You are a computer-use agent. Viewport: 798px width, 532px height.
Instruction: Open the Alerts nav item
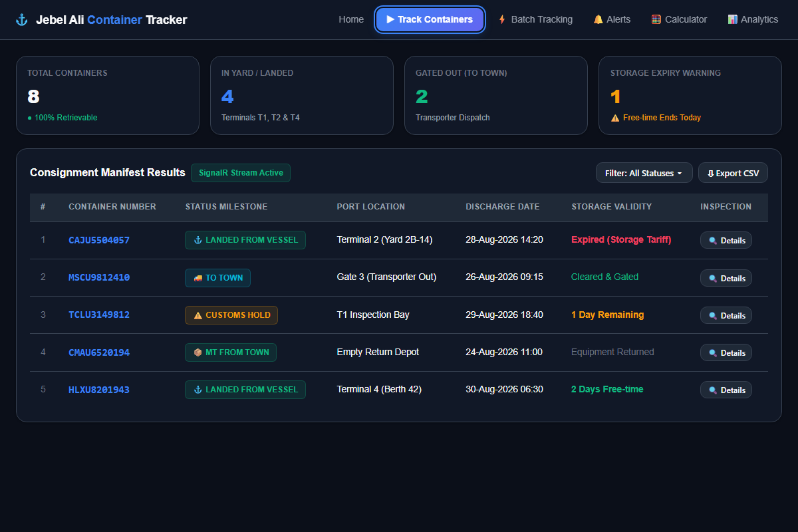tap(612, 19)
